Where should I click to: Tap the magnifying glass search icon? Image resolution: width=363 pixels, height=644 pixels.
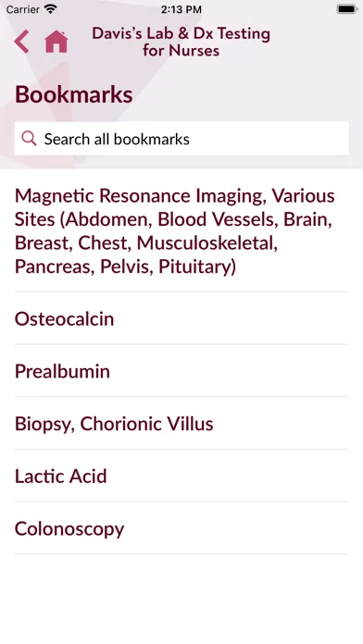click(29, 139)
